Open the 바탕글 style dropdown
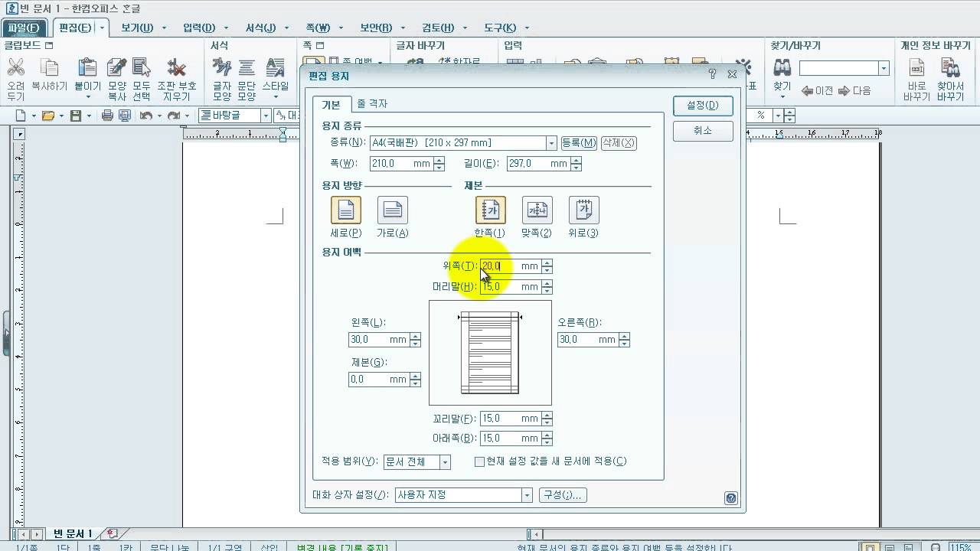 pyautogui.click(x=266, y=116)
